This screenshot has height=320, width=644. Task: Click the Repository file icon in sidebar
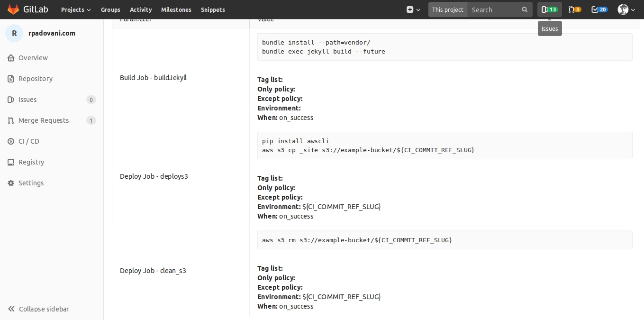coord(11,79)
